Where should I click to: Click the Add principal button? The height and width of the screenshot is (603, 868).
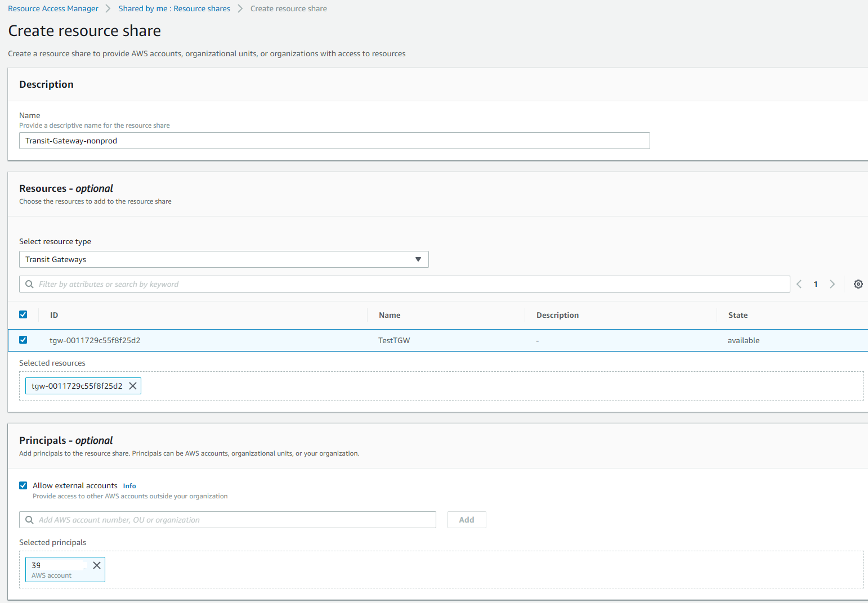[x=466, y=520]
